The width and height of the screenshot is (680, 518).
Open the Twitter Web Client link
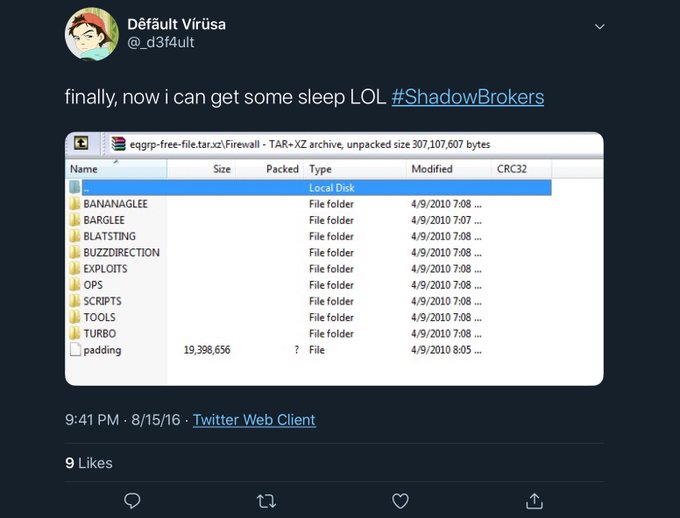pos(254,420)
